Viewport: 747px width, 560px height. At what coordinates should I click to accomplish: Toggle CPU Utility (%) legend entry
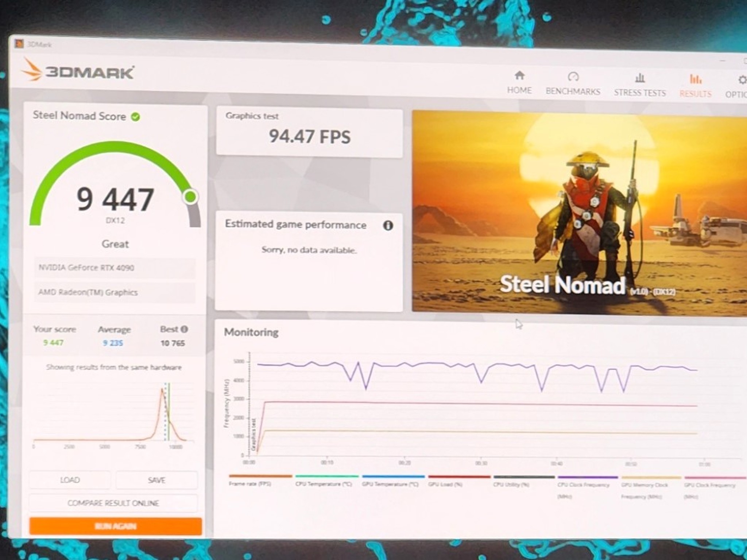(x=524, y=481)
